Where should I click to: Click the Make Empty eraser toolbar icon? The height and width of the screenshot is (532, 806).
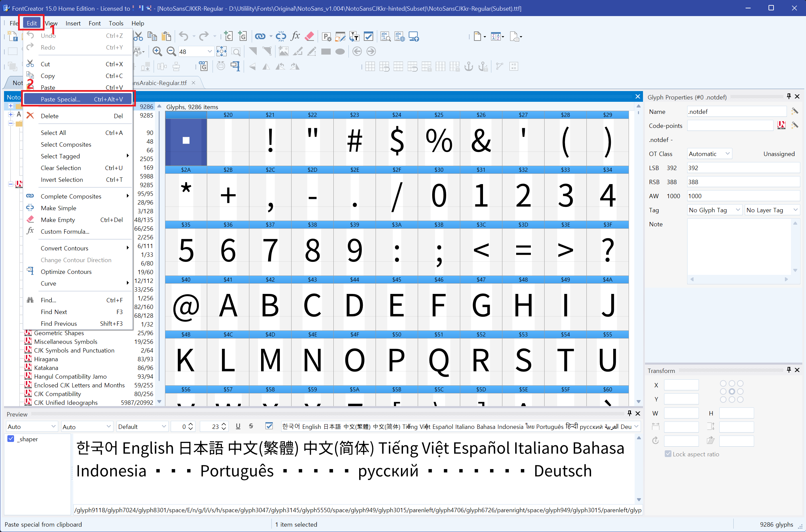(x=309, y=36)
